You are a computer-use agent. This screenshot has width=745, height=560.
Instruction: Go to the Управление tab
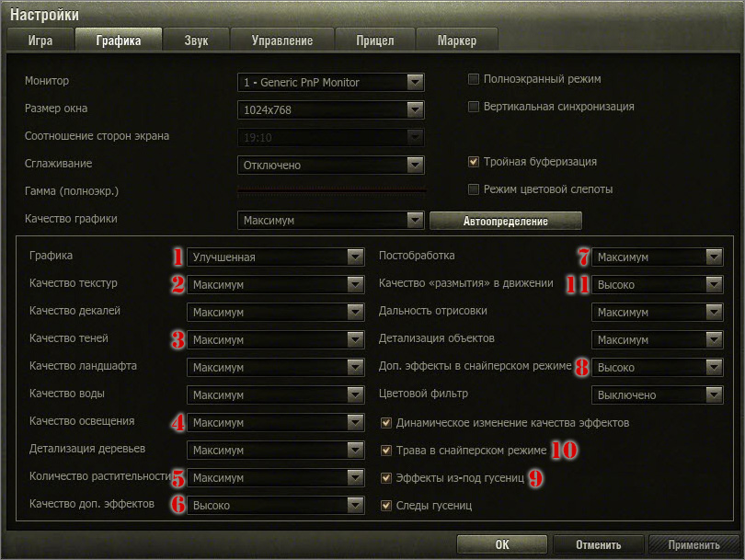tap(282, 40)
